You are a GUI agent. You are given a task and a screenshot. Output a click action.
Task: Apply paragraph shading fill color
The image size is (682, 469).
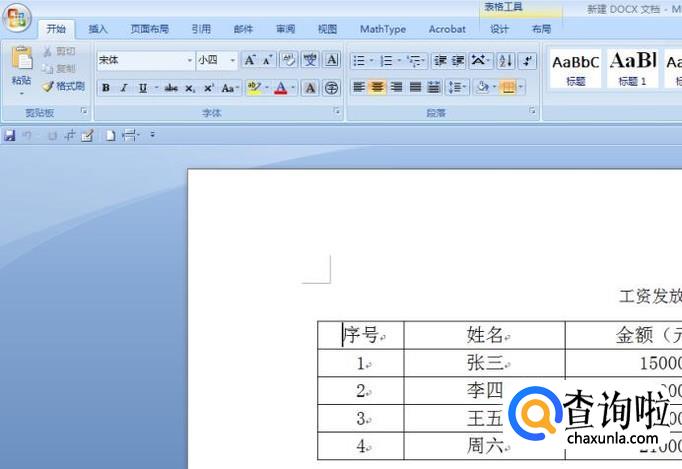point(482,87)
